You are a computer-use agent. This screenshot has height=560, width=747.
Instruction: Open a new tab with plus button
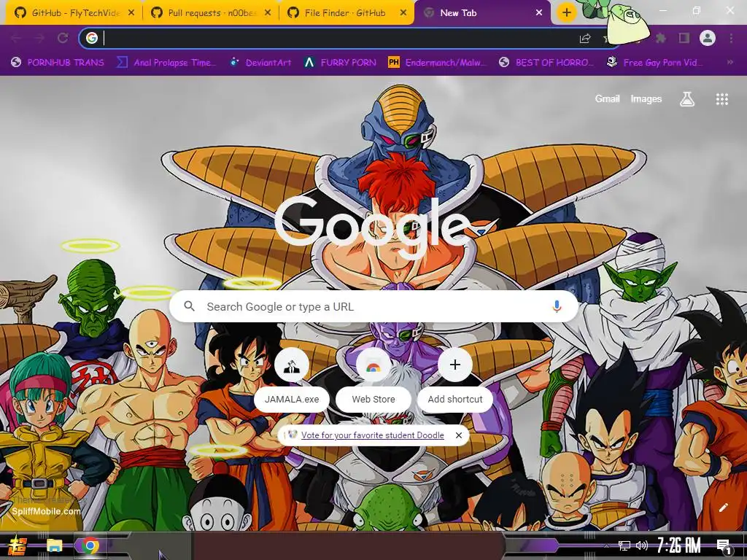[566, 13]
